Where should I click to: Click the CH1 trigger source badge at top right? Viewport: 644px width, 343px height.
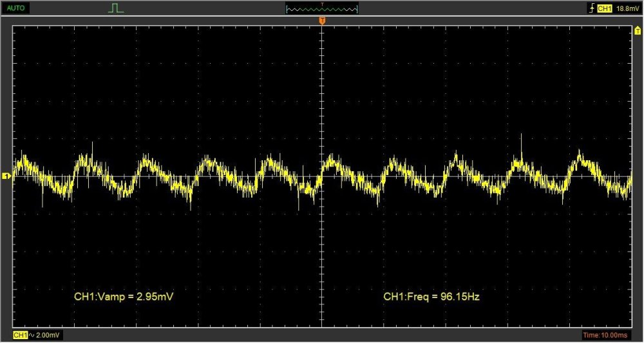coord(604,9)
